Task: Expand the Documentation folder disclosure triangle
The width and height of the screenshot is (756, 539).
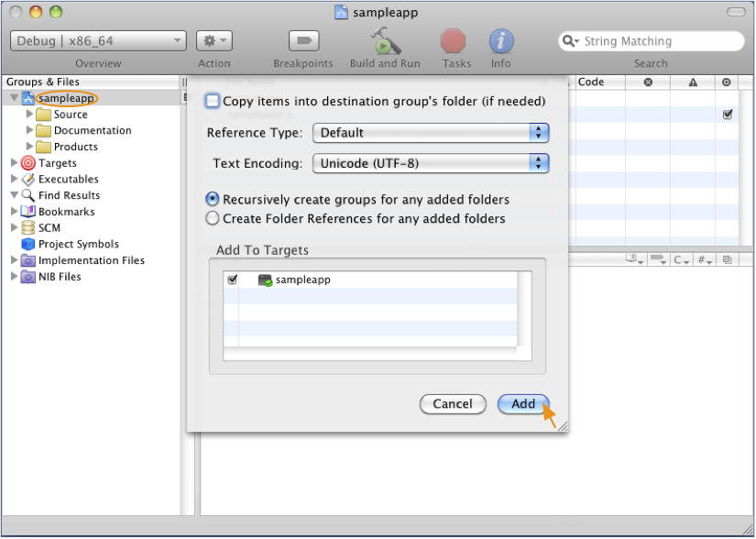Action: point(29,130)
